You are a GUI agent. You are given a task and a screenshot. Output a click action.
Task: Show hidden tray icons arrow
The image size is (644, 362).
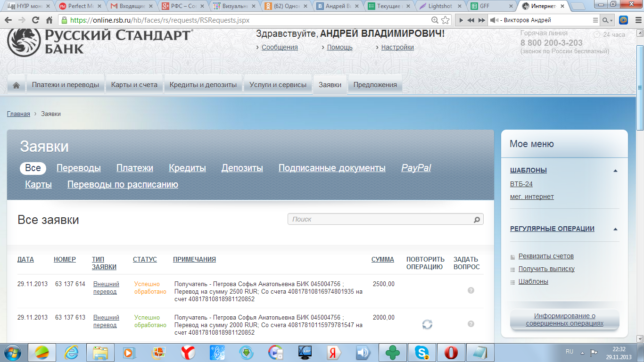click(x=582, y=353)
